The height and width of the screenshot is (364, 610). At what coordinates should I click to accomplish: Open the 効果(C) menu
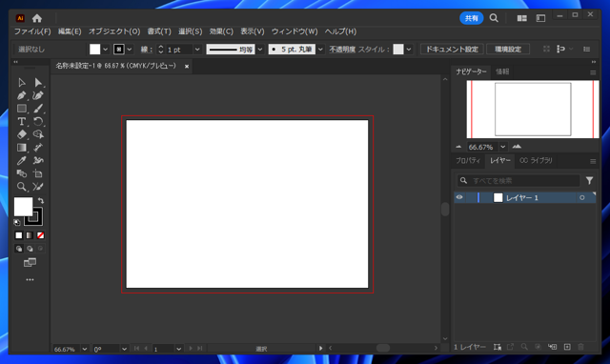(x=221, y=31)
